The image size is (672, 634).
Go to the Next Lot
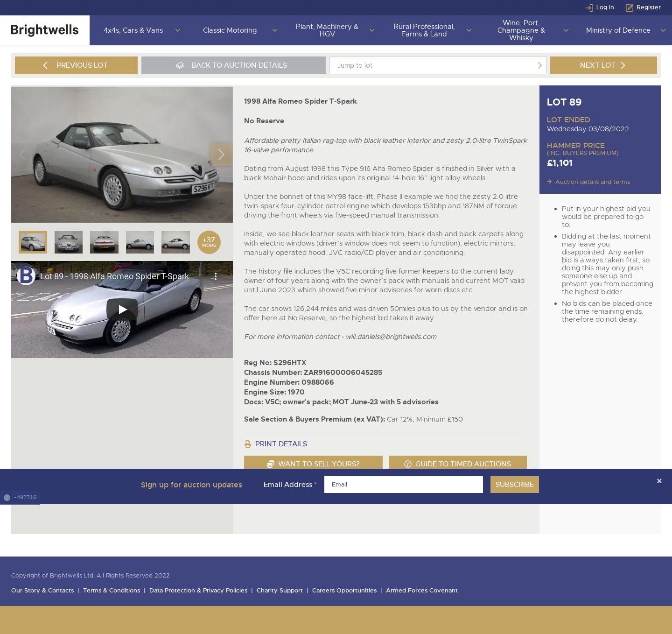pyautogui.click(x=603, y=65)
